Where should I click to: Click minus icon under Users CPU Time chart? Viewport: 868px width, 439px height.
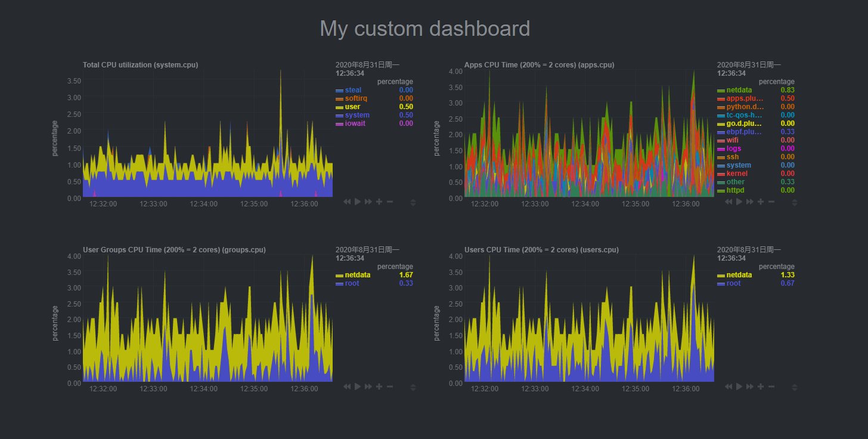pyautogui.click(x=771, y=387)
